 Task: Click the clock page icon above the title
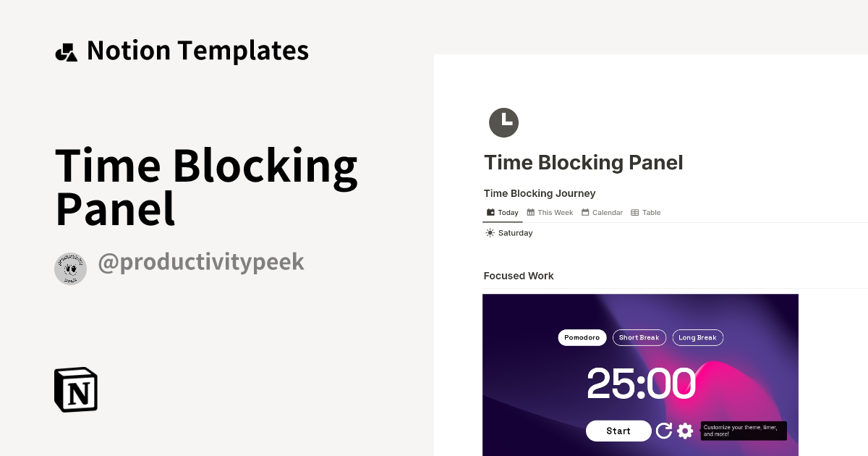pyautogui.click(x=504, y=122)
